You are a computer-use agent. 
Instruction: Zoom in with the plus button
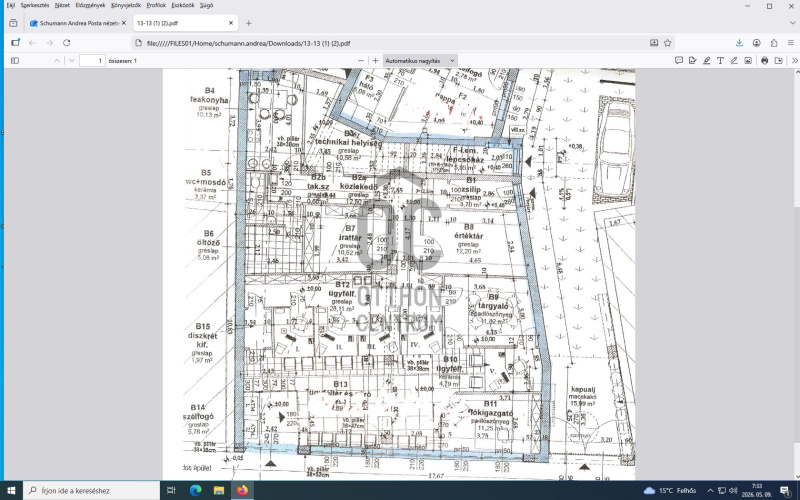[376, 61]
